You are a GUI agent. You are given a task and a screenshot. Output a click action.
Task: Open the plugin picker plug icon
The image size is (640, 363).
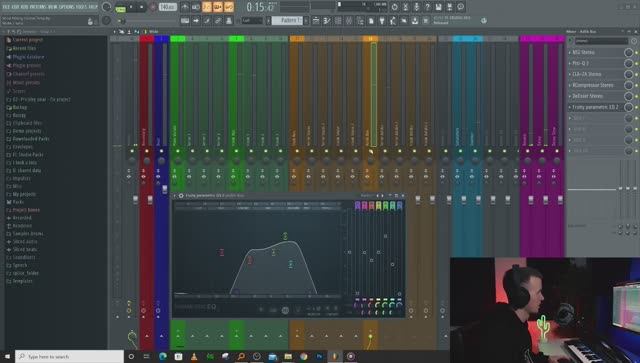[382, 20]
